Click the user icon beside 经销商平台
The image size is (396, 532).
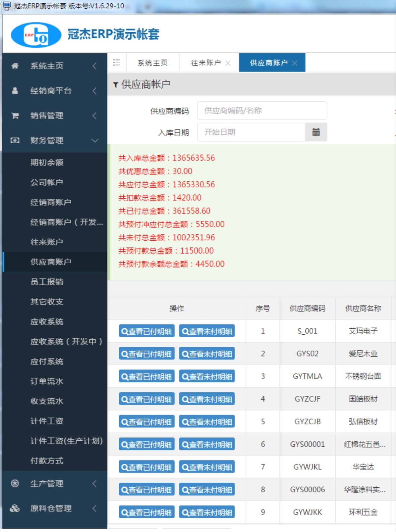pos(15,91)
